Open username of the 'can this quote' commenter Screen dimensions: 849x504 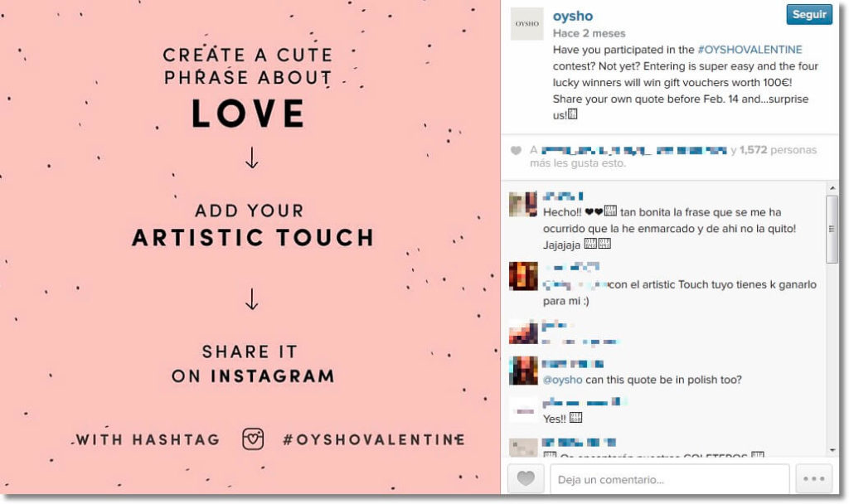tap(573, 364)
